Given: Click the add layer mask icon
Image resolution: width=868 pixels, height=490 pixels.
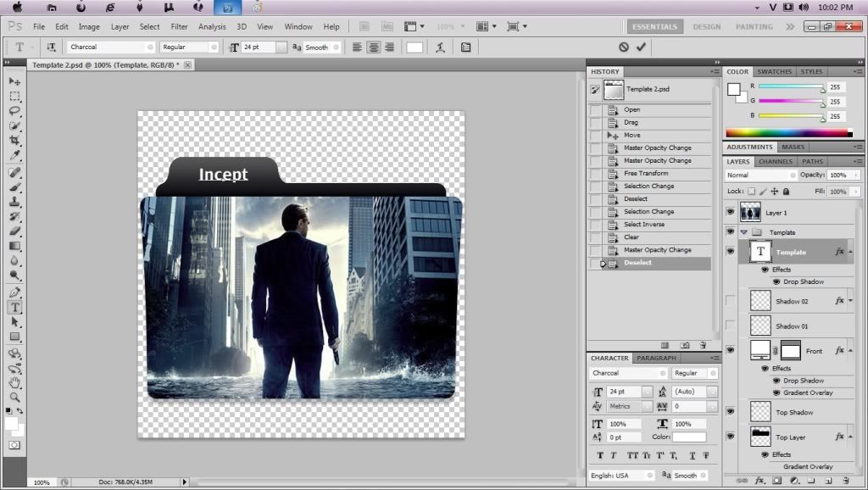Looking at the screenshot, I should point(776,481).
